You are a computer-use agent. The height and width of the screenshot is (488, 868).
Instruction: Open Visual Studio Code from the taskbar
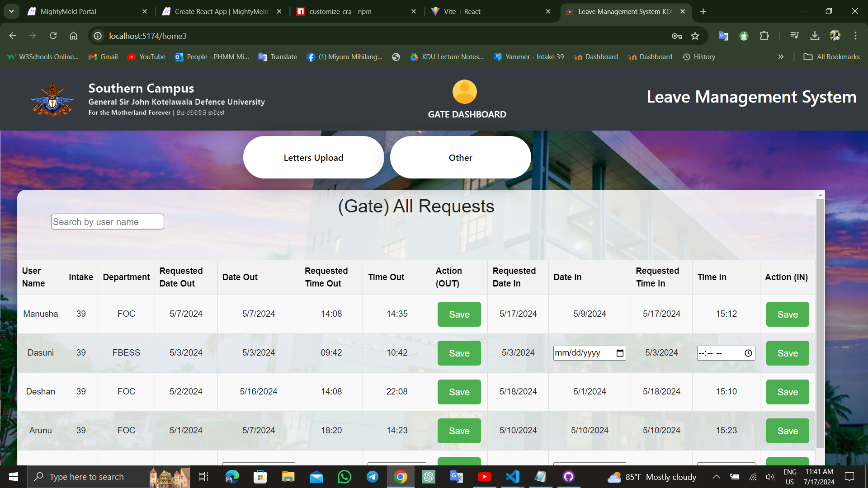pos(513,477)
